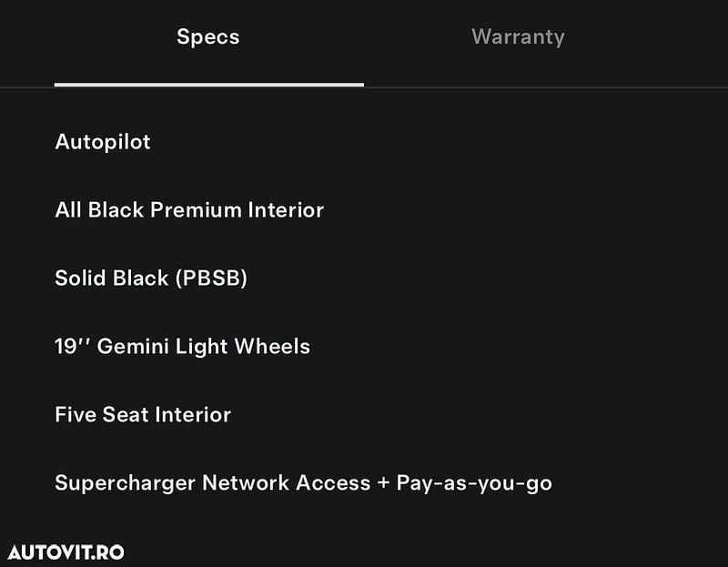
Task: Click the Autopilot spec entry
Action: point(103,142)
